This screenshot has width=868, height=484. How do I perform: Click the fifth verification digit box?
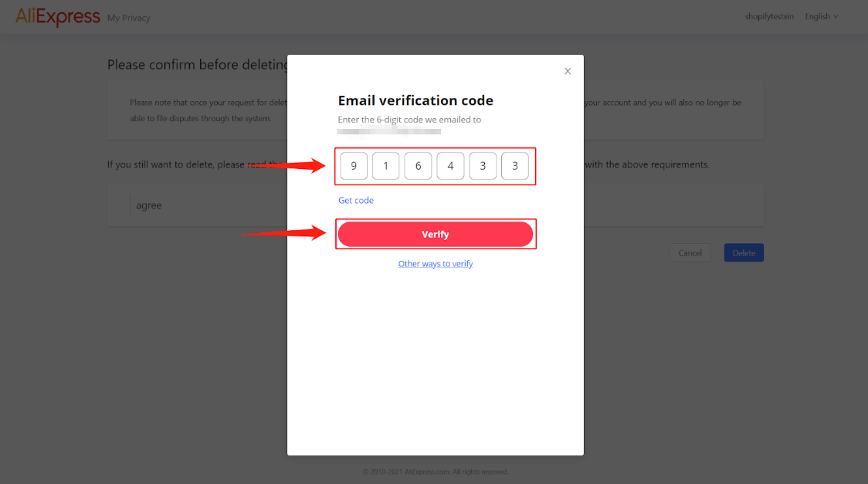pyautogui.click(x=483, y=166)
